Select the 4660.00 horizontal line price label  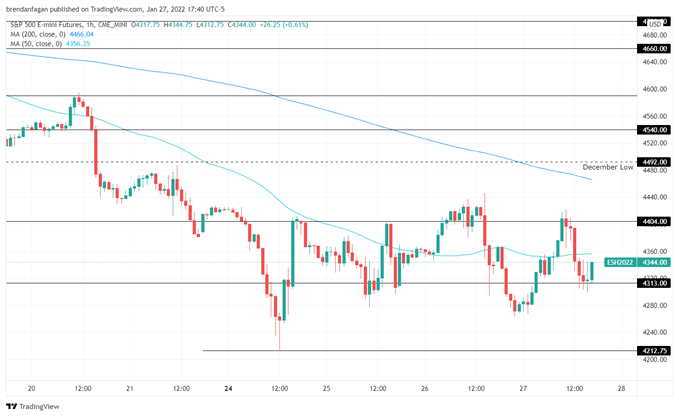pos(655,48)
